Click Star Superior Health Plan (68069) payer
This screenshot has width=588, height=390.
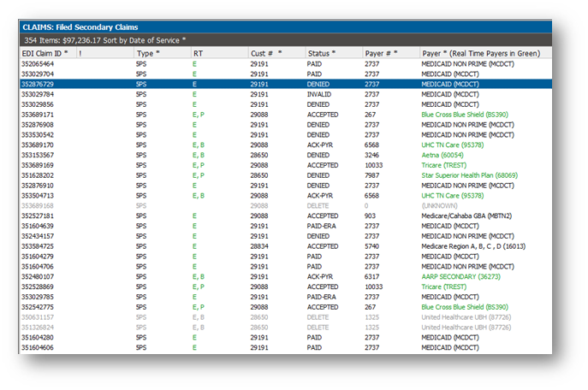tap(469, 175)
